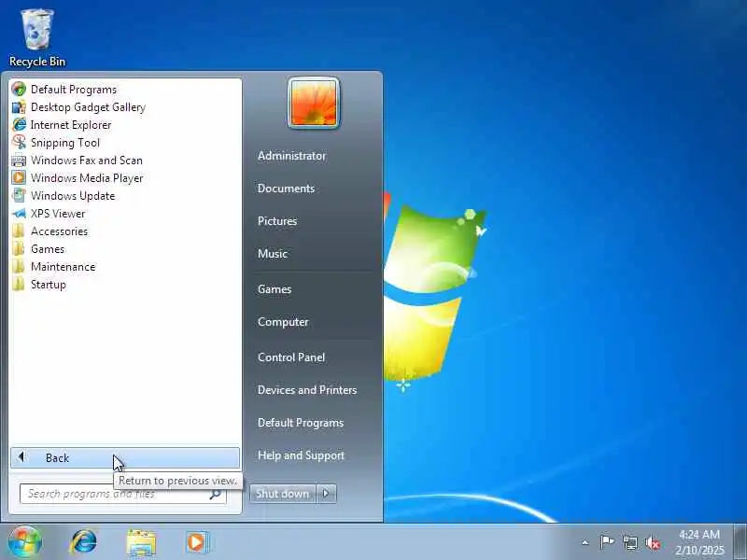Click the Desktop Gadget Gallery icon
Image resolution: width=747 pixels, height=560 pixels.
pyautogui.click(x=19, y=107)
